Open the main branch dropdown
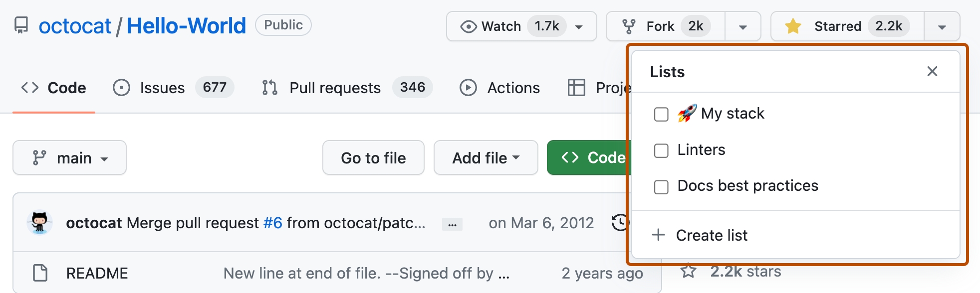The height and width of the screenshot is (293, 980). pos(69,158)
